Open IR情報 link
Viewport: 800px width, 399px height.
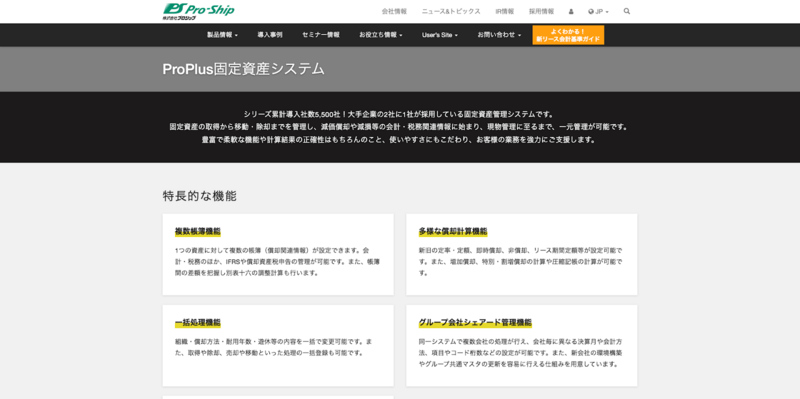pos(505,11)
